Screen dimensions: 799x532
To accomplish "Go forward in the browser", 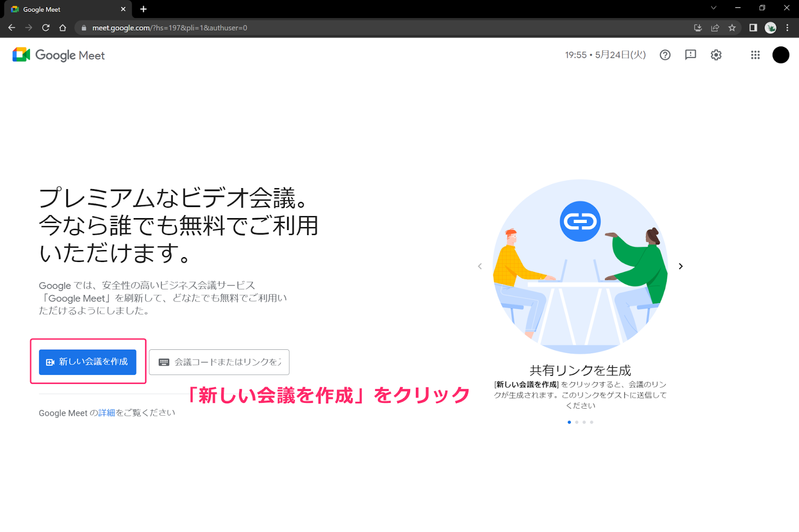I will (28, 28).
